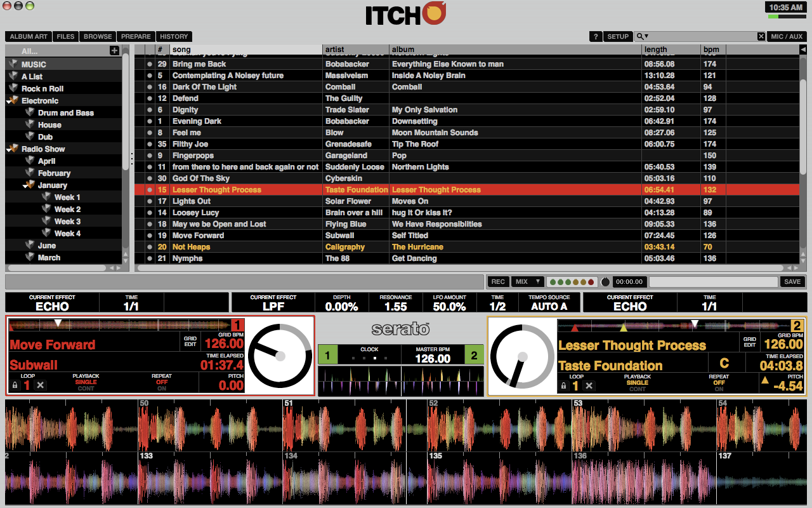Click the Dub crate icon
The width and height of the screenshot is (812, 508).
[x=30, y=137]
